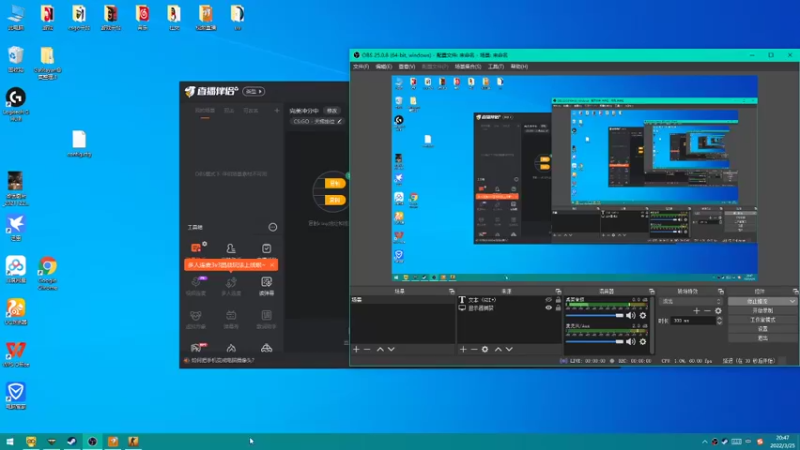Remove transition with the minus icon
This screenshot has height=450, width=800.
(x=707, y=311)
